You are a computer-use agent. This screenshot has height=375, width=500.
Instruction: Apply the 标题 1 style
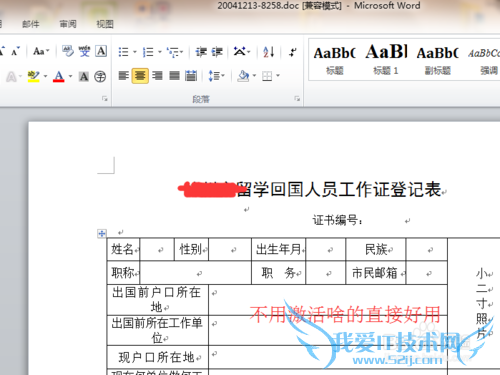tap(386, 60)
